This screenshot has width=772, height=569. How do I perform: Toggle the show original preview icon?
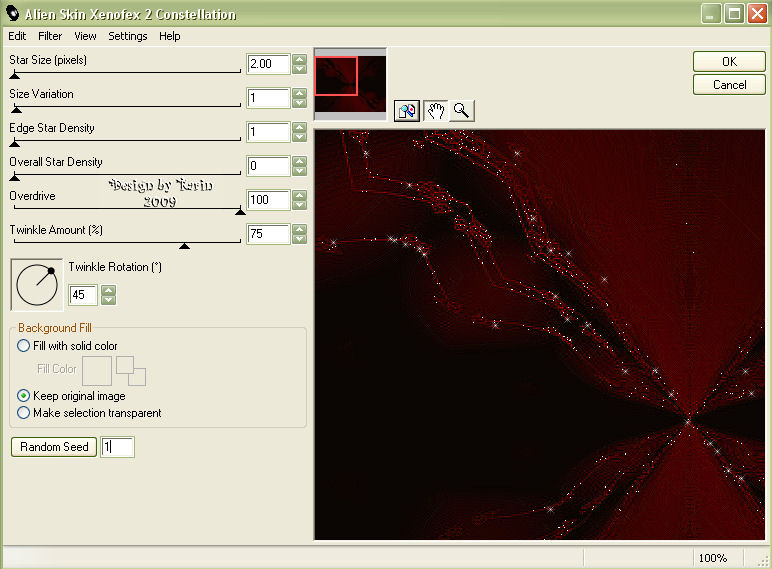pos(407,111)
